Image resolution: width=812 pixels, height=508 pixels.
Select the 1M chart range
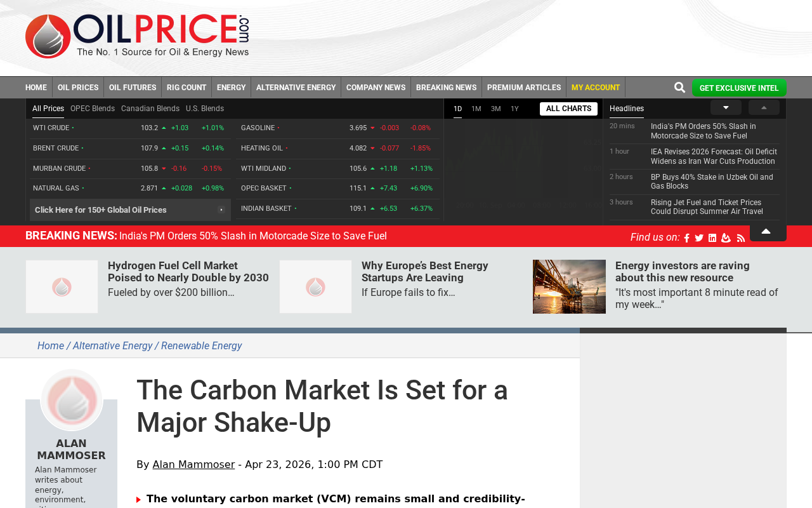476,109
